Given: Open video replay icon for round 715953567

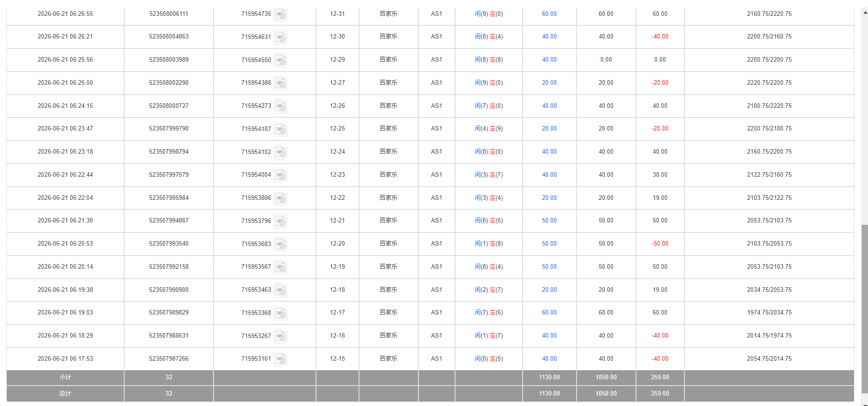Looking at the screenshot, I should [281, 267].
